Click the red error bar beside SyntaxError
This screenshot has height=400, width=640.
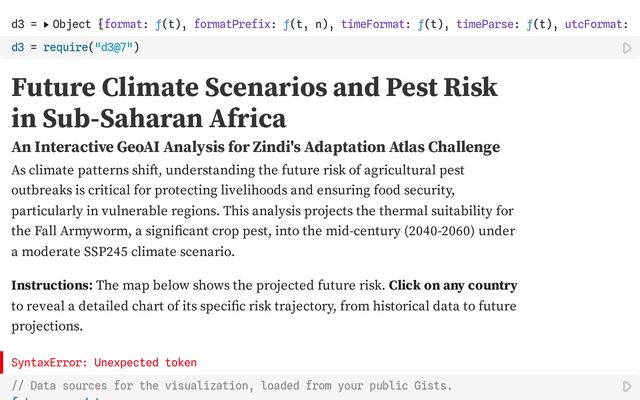(x=2, y=362)
